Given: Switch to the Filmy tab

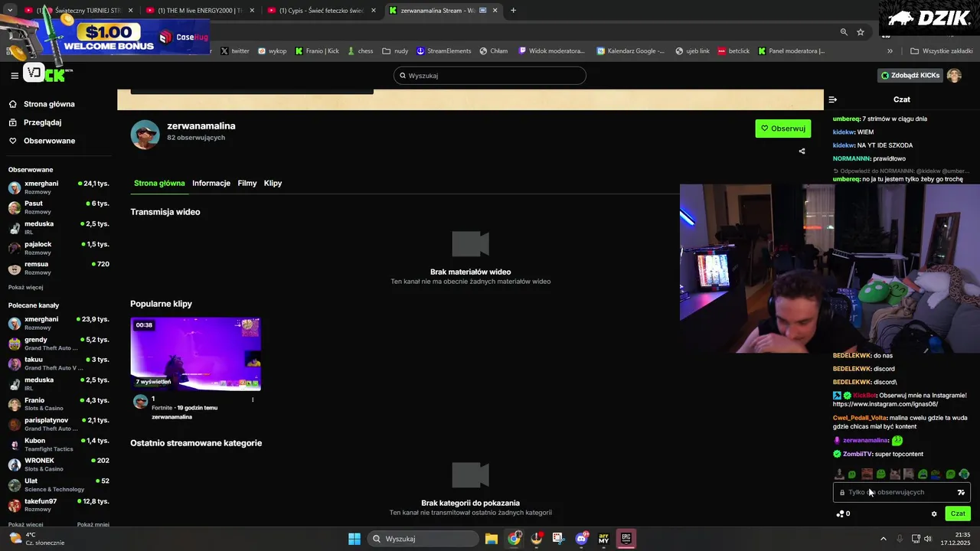Looking at the screenshot, I should (247, 183).
